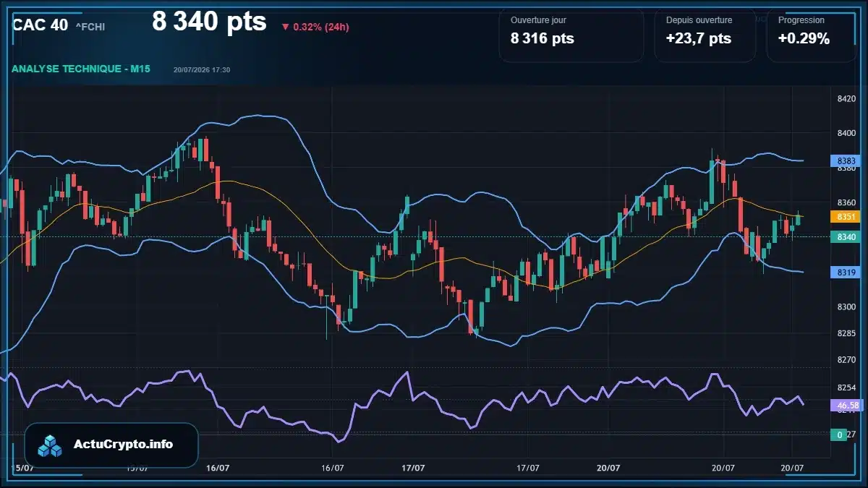The width and height of the screenshot is (868, 488).
Task: Click the 8360 price axis label
Action: 846,203
